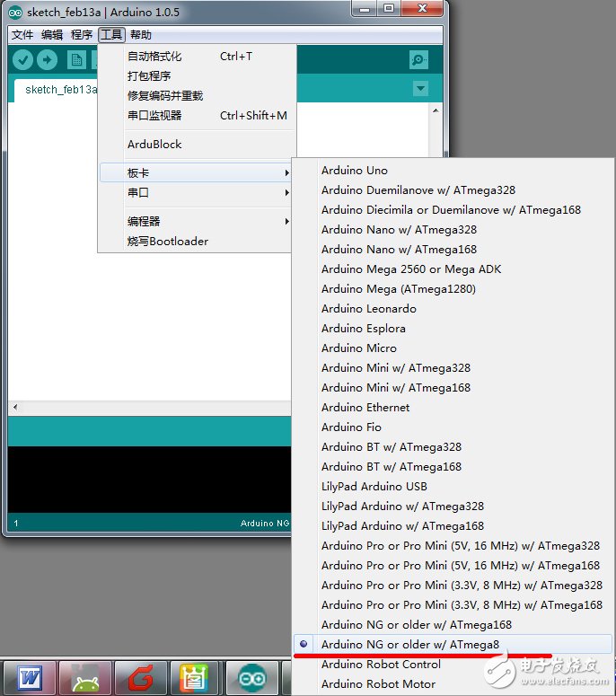Viewport: 616px width, 696px height.
Task: Open the tab options dropdown arrow
Action: click(x=420, y=88)
